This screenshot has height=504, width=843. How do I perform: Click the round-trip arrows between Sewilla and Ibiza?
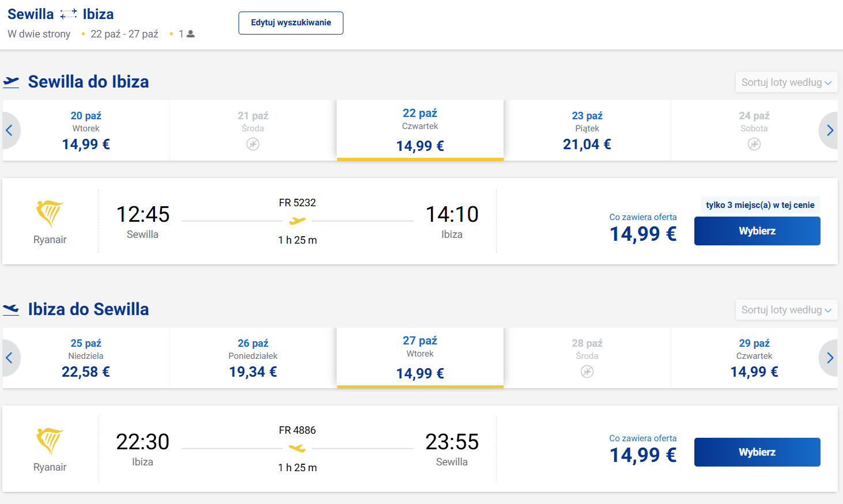pos(68,14)
